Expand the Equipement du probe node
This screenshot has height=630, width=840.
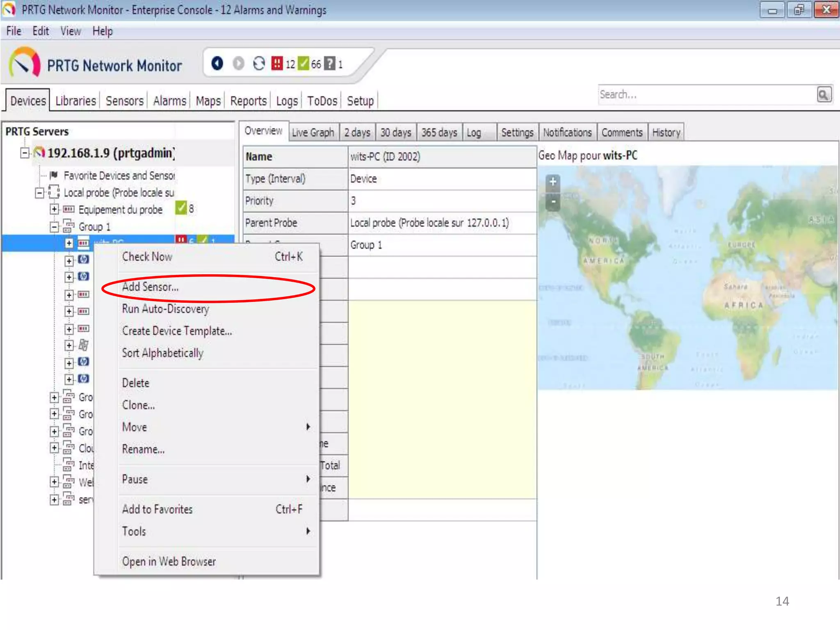pyautogui.click(x=54, y=209)
